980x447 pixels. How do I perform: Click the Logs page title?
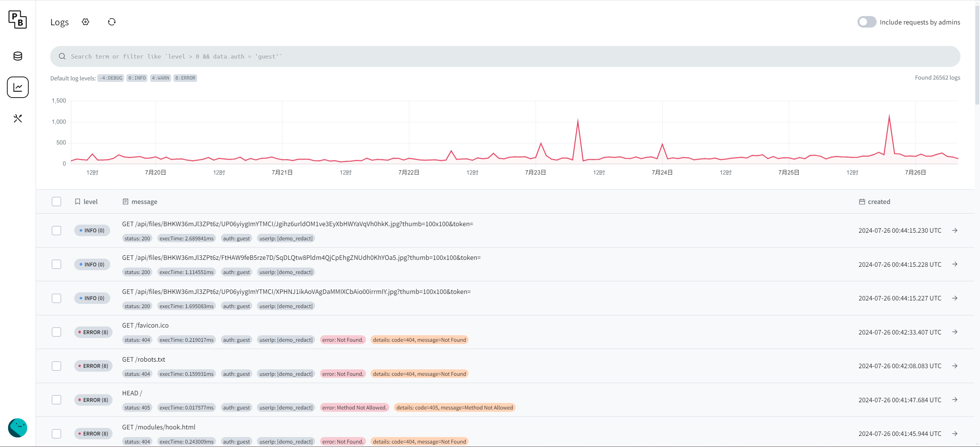(x=59, y=22)
